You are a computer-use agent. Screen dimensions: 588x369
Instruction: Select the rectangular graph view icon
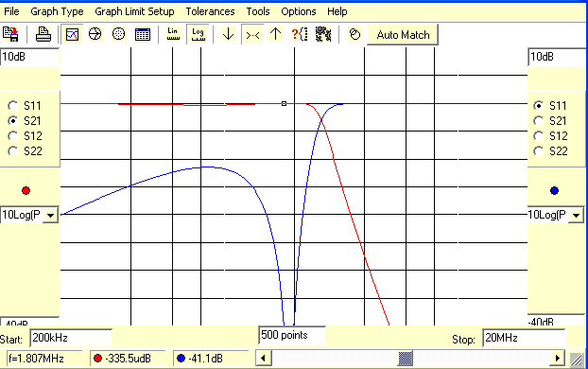pos(72,34)
